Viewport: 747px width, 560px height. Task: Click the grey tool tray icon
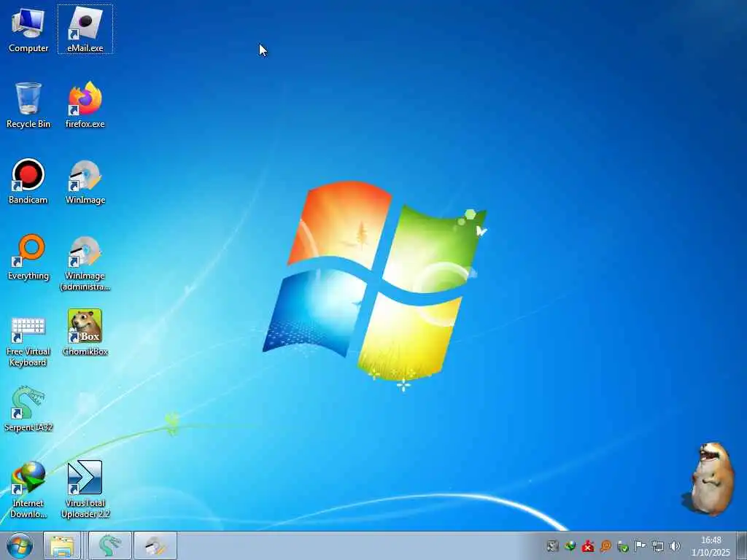click(552, 546)
